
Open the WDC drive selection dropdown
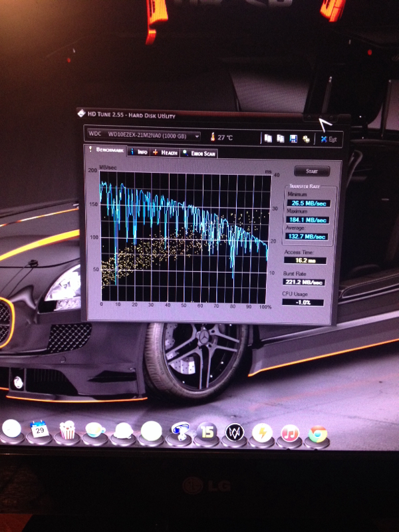(x=144, y=135)
